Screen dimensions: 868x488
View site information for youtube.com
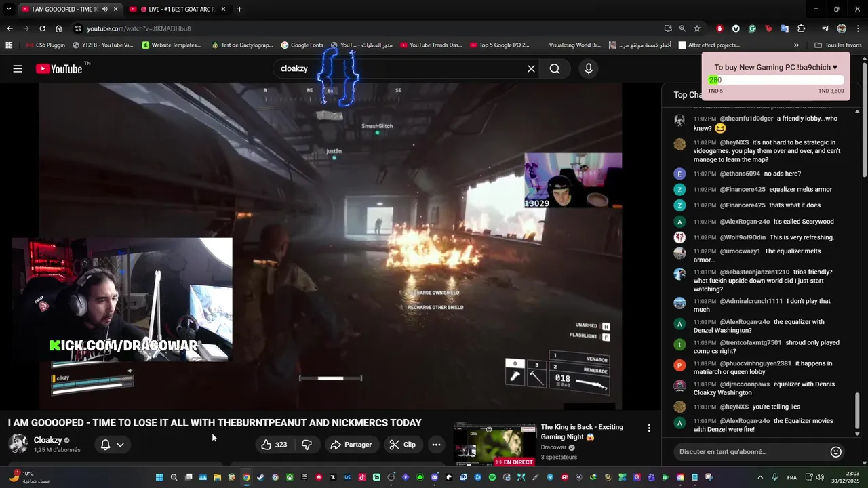(x=79, y=28)
